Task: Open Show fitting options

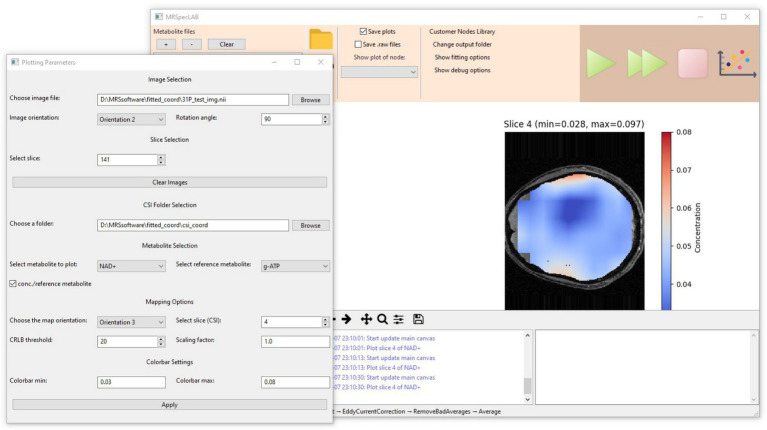Action: point(462,57)
